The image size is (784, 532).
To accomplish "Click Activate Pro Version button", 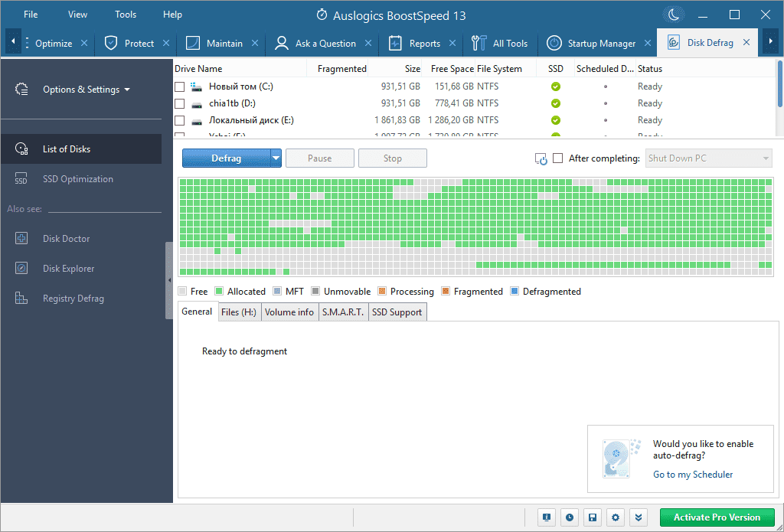I will click(717, 517).
